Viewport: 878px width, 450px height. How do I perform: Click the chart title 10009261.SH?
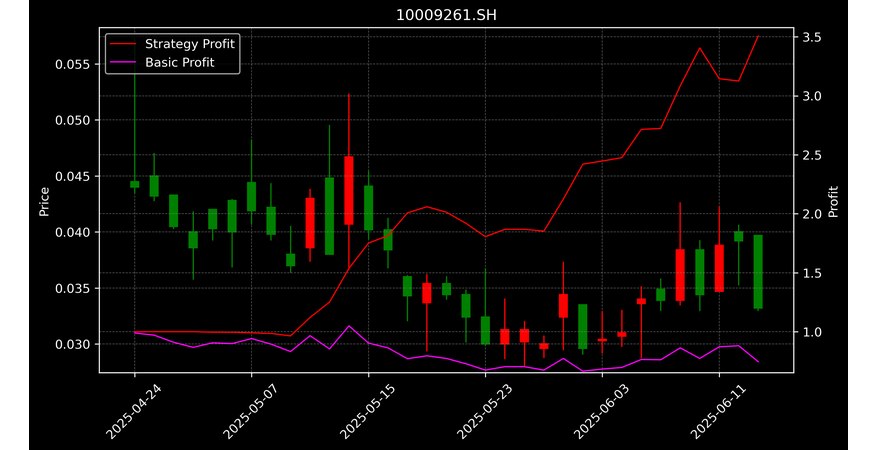tap(446, 15)
